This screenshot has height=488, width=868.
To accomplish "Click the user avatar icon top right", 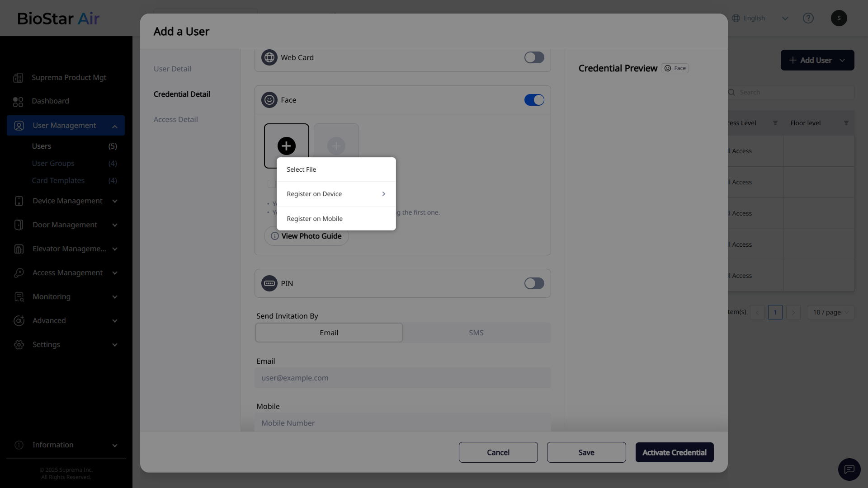I will coord(839,18).
